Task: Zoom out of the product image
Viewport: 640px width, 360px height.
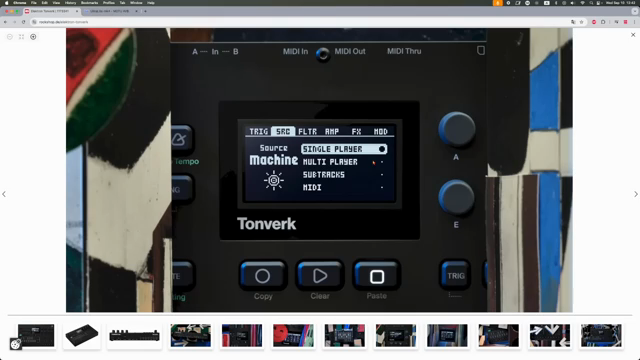Action: pos(10,37)
